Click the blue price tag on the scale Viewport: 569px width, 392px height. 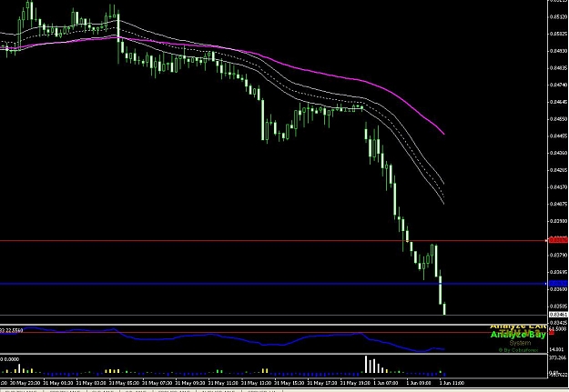pos(558,283)
